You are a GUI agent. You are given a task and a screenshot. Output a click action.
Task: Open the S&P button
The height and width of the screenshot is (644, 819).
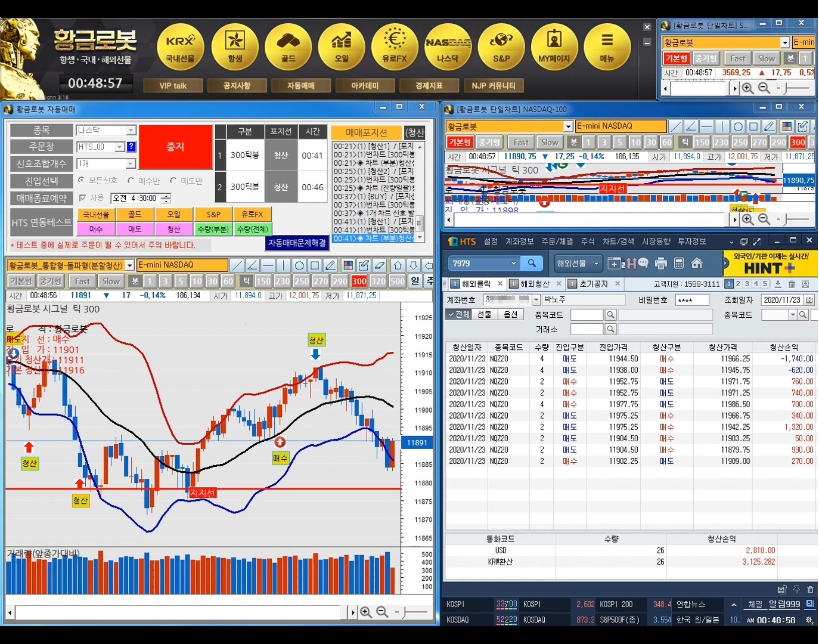click(x=501, y=47)
